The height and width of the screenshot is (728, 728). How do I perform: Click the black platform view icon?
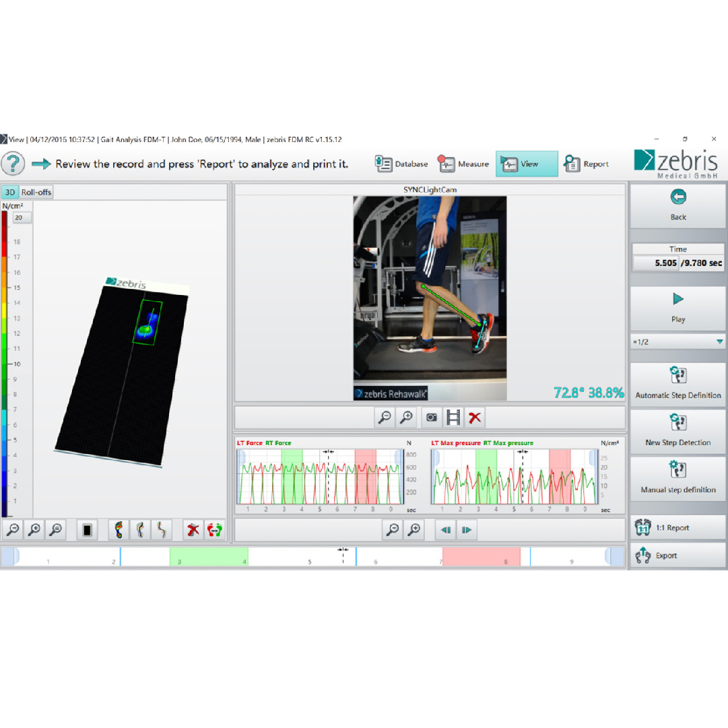(87, 530)
